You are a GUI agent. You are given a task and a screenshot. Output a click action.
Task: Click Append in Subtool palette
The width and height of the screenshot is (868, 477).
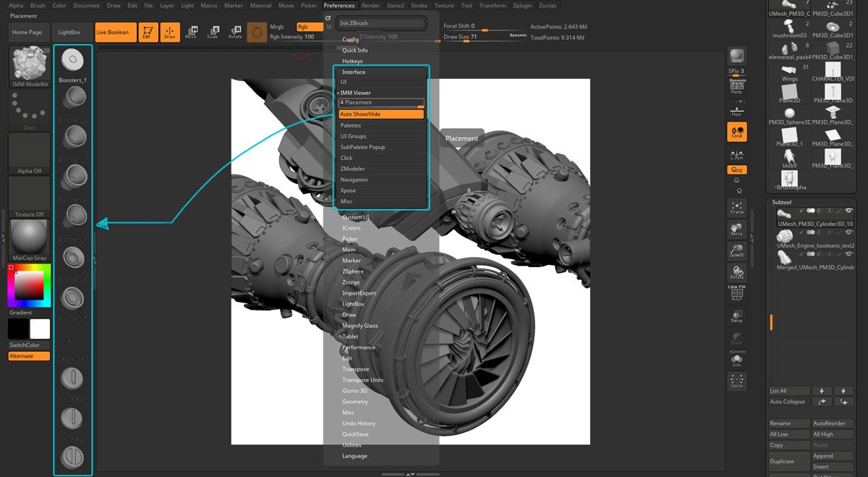pos(833,456)
